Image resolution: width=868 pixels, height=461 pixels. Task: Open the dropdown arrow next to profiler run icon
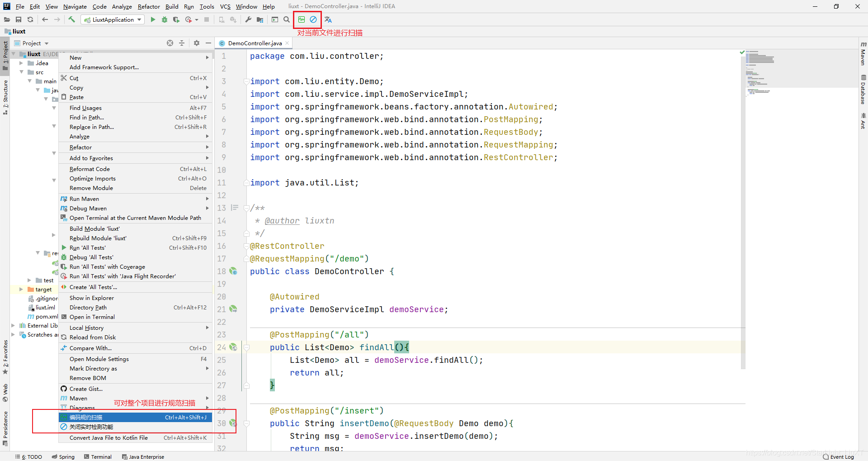point(197,19)
